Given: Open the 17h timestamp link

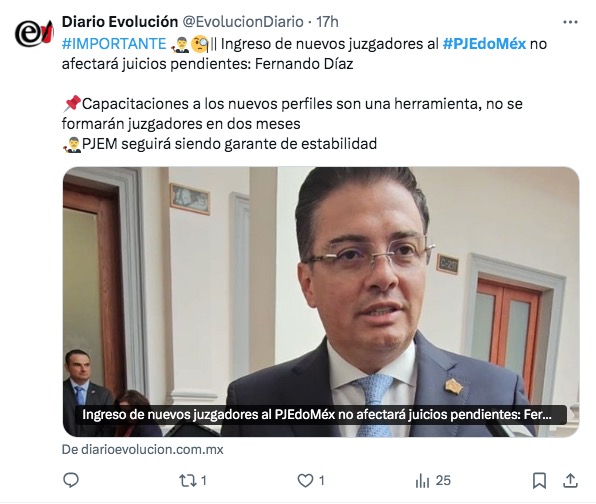Looking at the screenshot, I should pyautogui.click(x=327, y=22).
